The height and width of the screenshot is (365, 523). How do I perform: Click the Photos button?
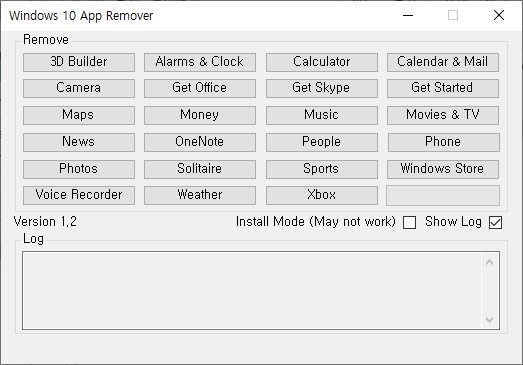79,169
